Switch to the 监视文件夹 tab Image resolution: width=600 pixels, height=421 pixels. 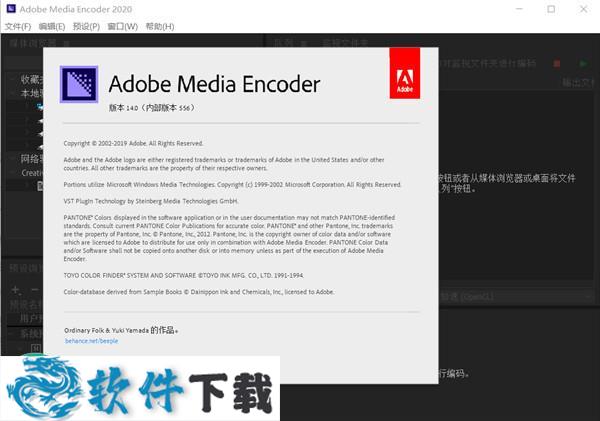pos(344,43)
